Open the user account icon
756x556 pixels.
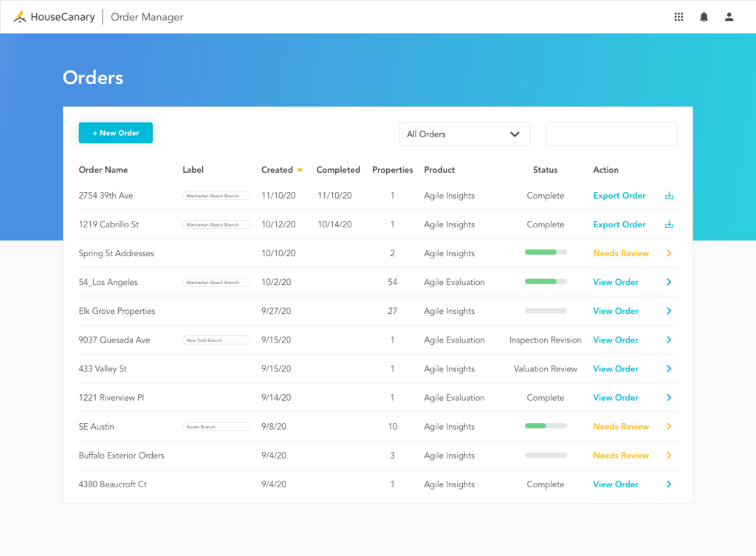click(729, 16)
